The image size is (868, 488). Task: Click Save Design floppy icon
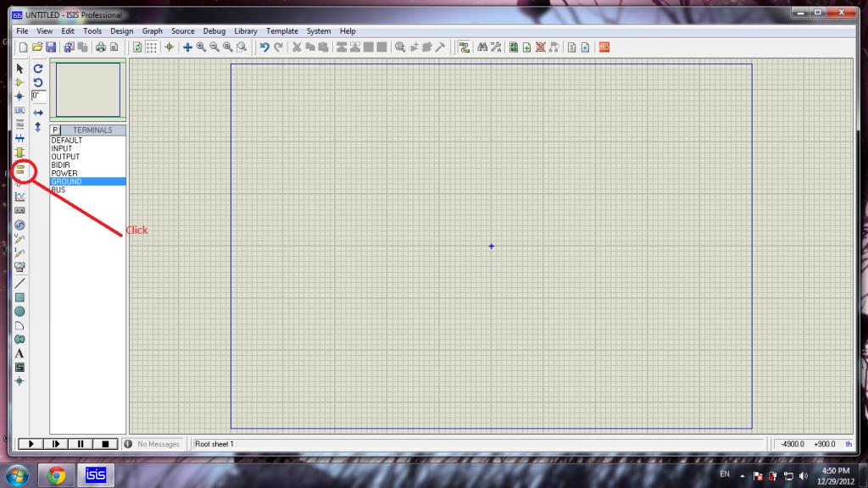tap(51, 47)
